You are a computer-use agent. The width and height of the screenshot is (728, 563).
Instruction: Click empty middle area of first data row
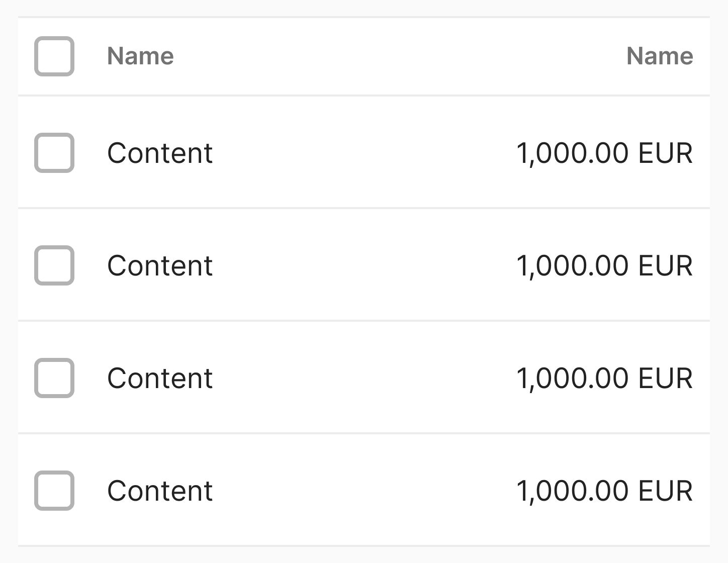(362, 153)
